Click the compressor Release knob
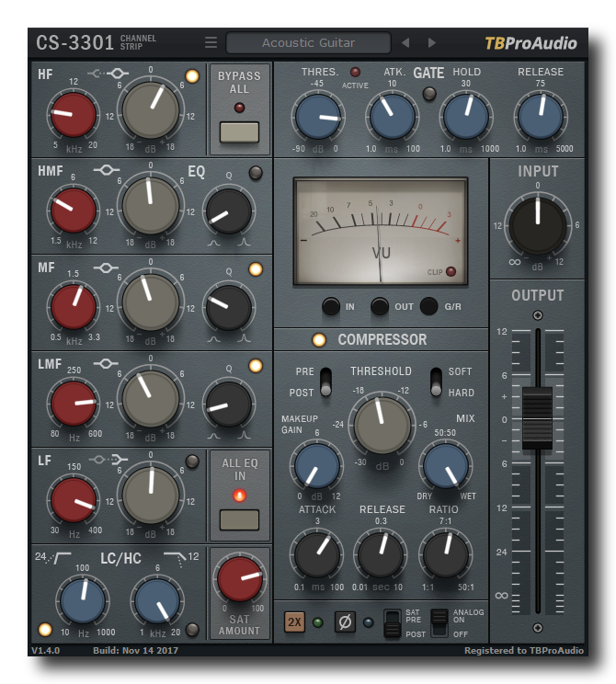Viewport: 616px width, 684px height. coord(381,555)
